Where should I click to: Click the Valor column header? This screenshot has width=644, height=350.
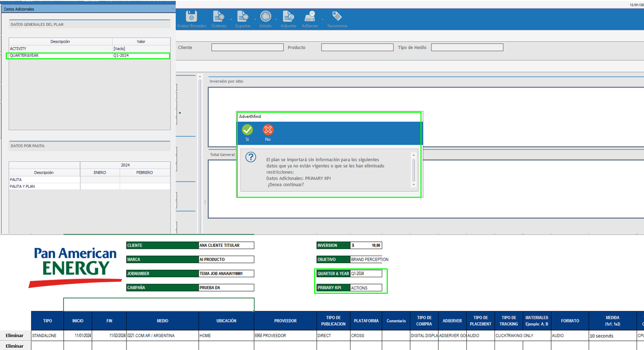click(x=141, y=41)
